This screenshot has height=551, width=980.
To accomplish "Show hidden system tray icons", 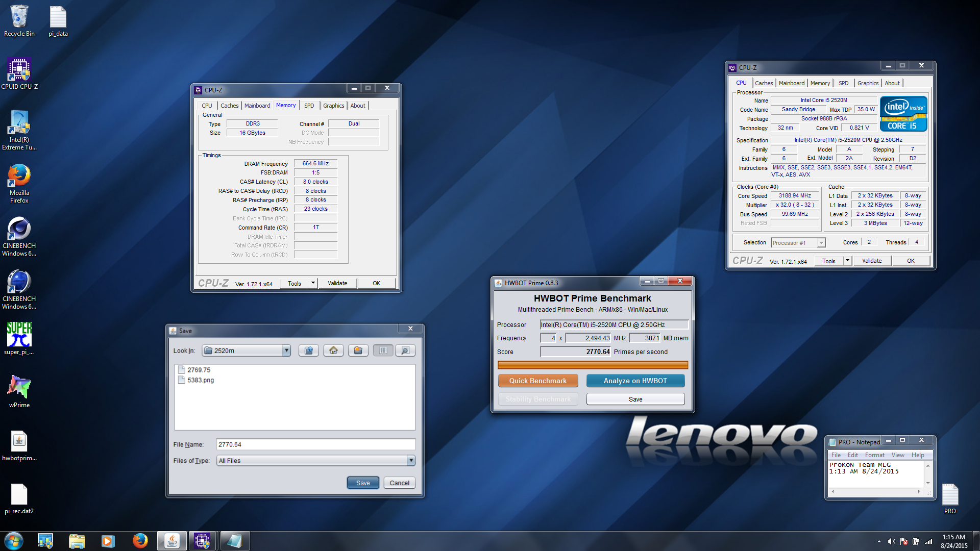I will pos(879,541).
